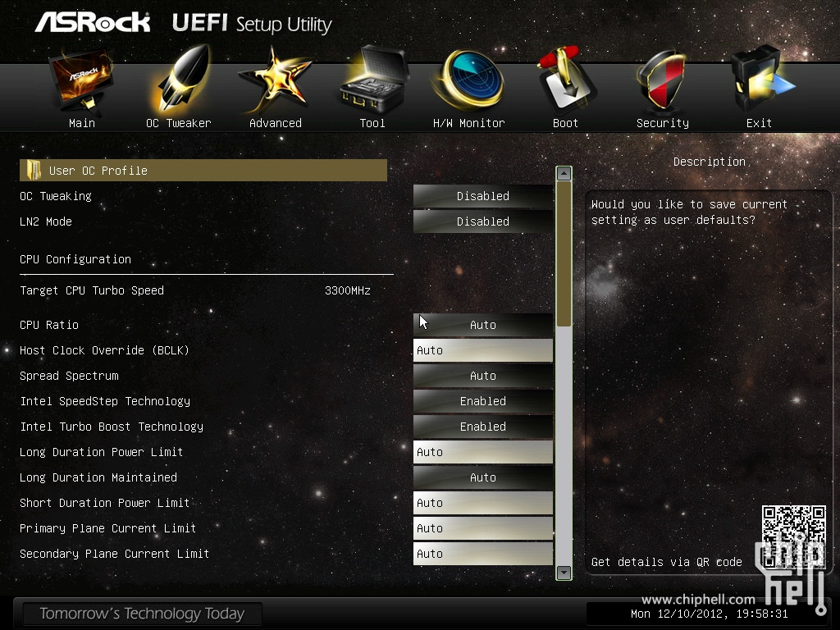Viewport: 840px width, 630px height.
Task: Click the settings list scrollbar thumb
Action: point(564,253)
